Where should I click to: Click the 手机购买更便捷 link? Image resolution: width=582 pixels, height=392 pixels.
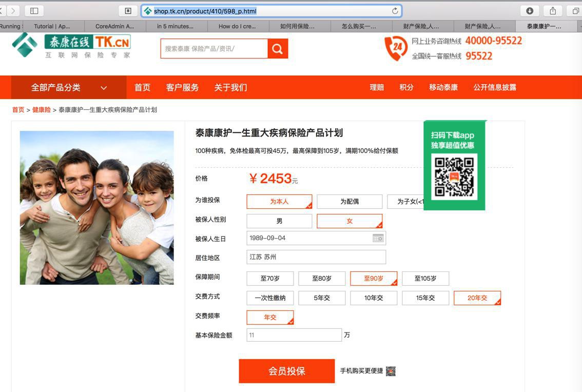361,371
